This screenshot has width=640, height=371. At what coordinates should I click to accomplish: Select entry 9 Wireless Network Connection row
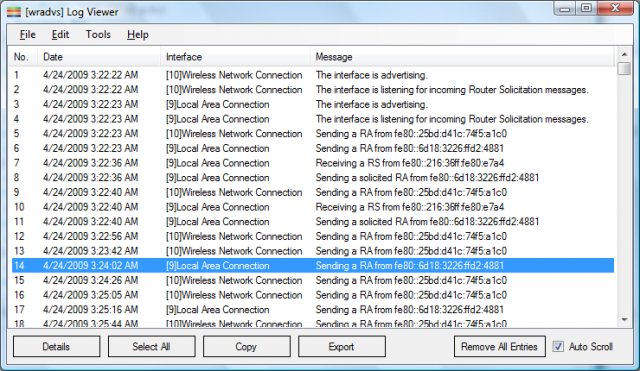pyautogui.click(x=313, y=193)
